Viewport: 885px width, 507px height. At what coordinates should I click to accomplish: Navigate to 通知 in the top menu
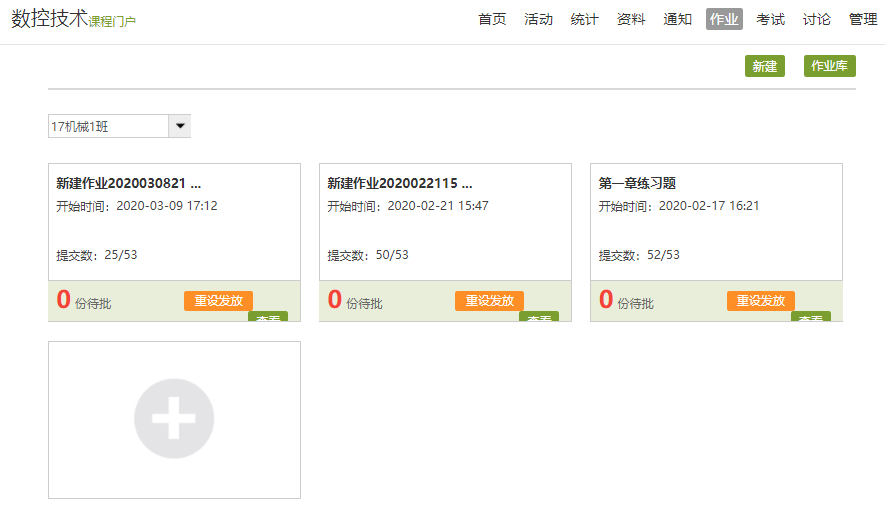pyautogui.click(x=677, y=19)
